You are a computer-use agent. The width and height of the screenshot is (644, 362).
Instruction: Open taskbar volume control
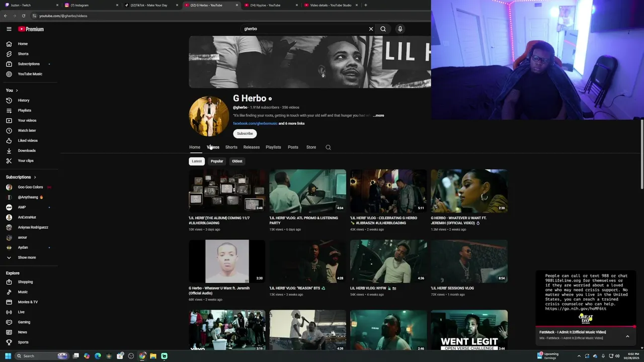[x=617, y=356]
